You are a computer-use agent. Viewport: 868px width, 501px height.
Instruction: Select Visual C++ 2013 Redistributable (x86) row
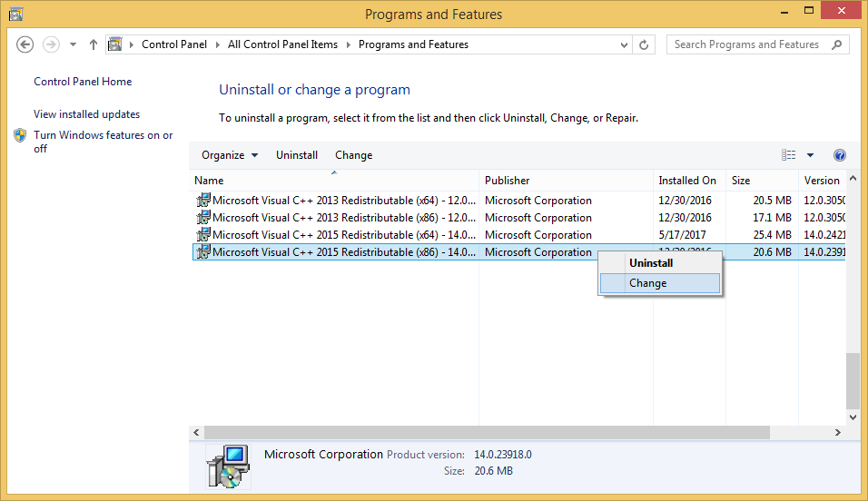(518, 218)
